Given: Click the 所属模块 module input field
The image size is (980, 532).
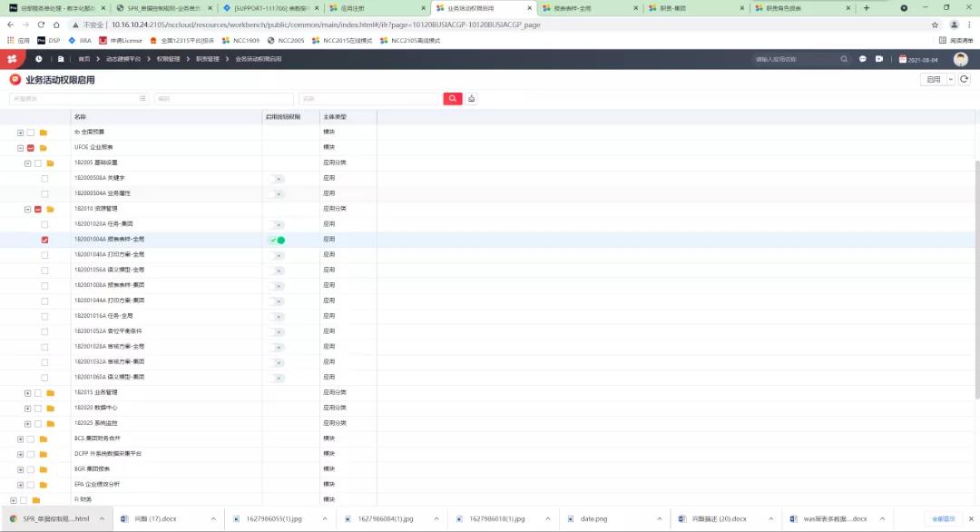Looking at the screenshot, I should (79, 99).
